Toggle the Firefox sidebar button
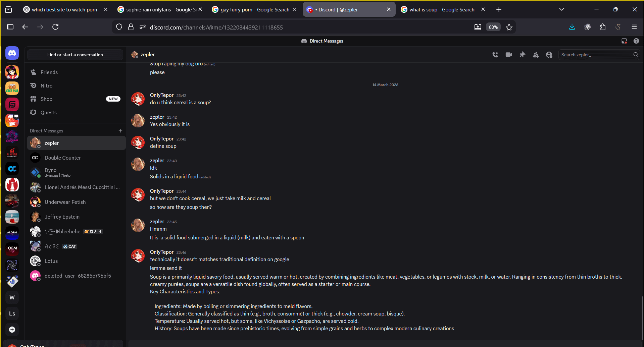This screenshot has height=347, width=644. click(10, 27)
